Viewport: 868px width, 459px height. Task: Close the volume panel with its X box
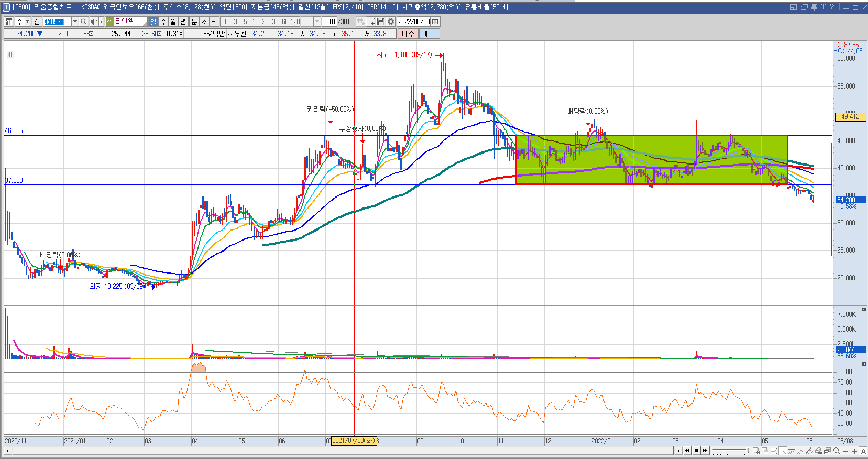tap(864, 310)
